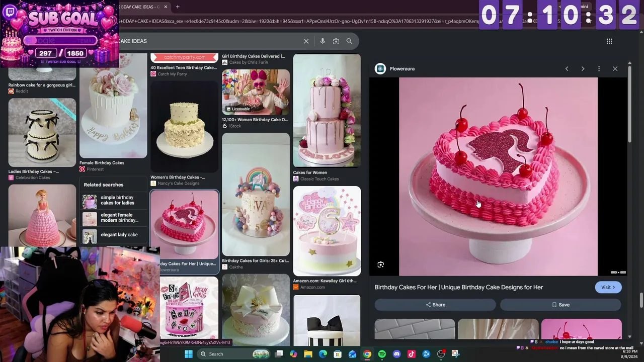
Task: Open more options in image preview panel
Action: (599, 69)
